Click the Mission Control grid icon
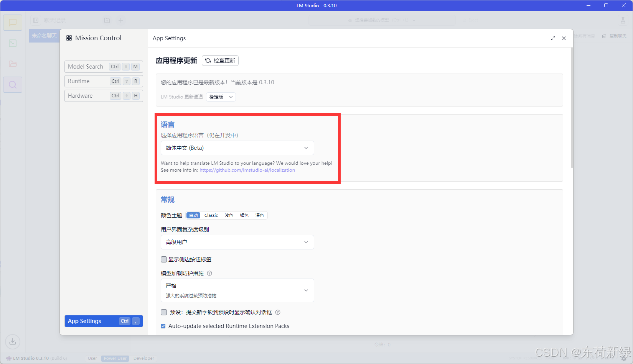 pyautogui.click(x=69, y=38)
